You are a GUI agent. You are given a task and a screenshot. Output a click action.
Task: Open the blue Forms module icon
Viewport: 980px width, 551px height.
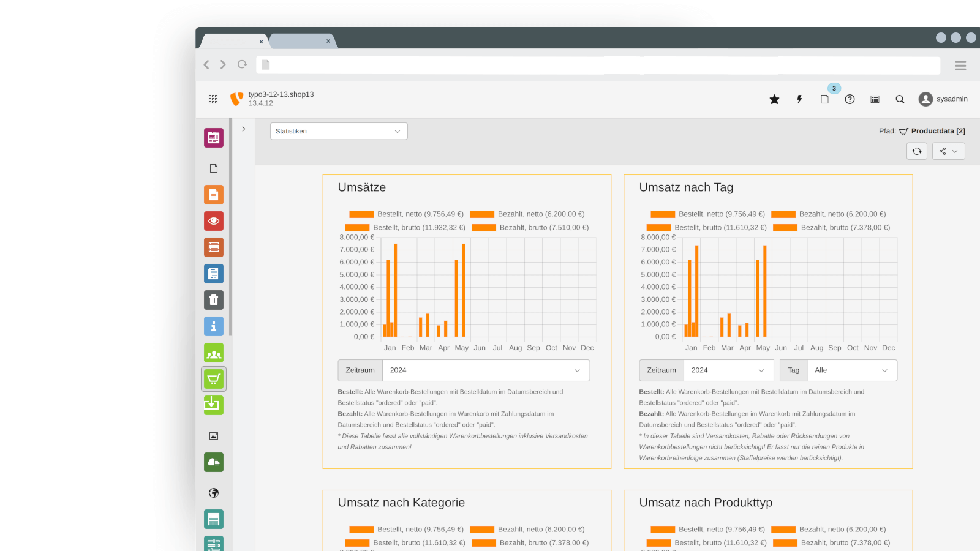(214, 274)
